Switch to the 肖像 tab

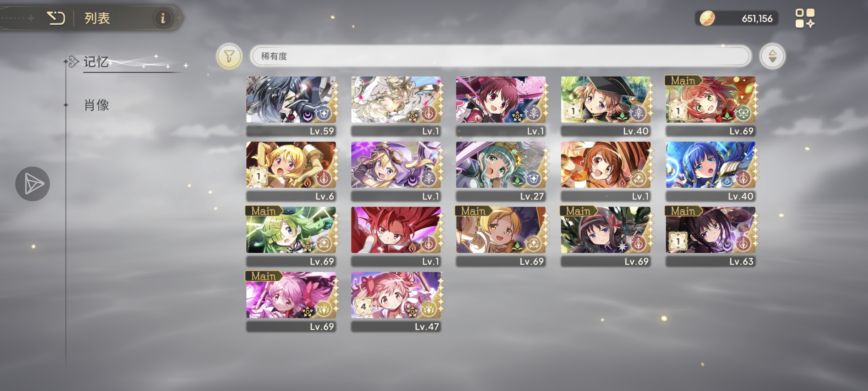click(97, 105)
